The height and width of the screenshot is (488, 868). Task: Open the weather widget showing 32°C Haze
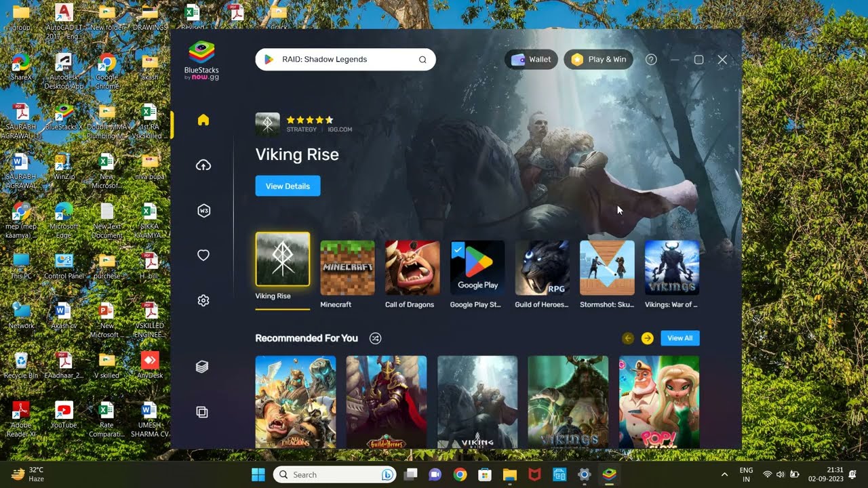tap(28, 474)
